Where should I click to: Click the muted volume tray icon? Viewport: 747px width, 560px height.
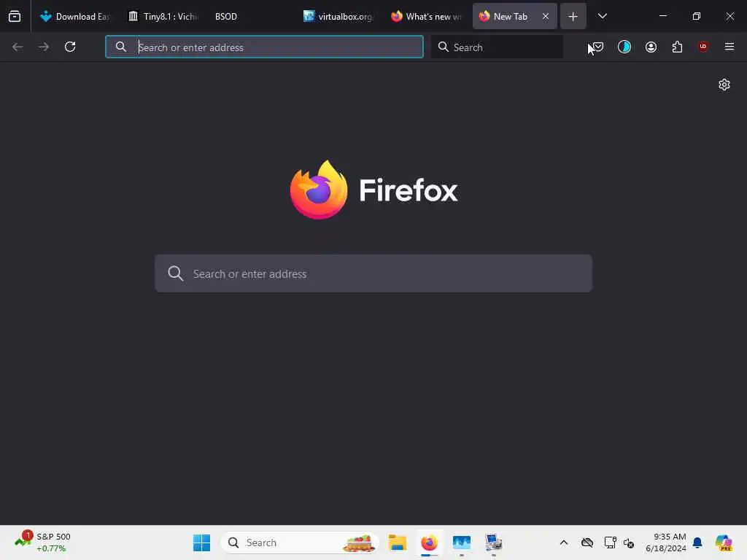(629, 542)
